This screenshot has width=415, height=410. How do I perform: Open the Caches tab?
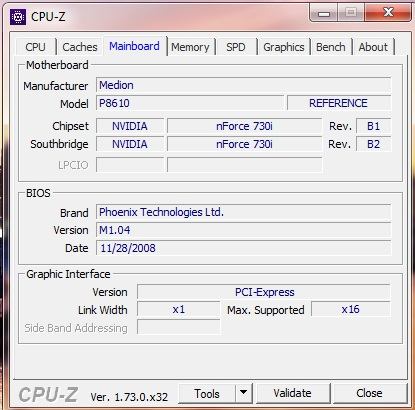(80, 47)
